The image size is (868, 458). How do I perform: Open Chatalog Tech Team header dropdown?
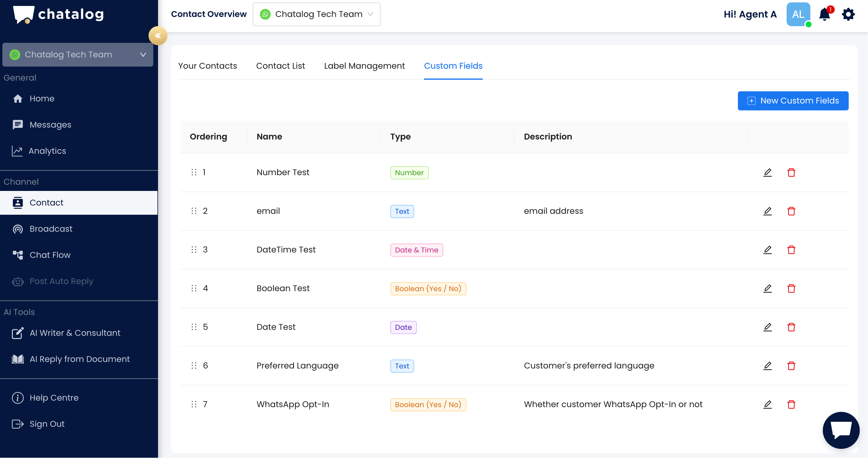[316, 14]
